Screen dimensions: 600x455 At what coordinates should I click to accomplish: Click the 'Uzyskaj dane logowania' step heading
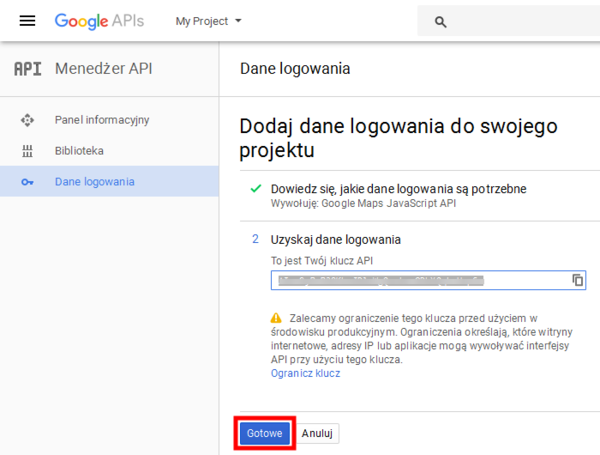pyautogui.click(x=336, y=240)
